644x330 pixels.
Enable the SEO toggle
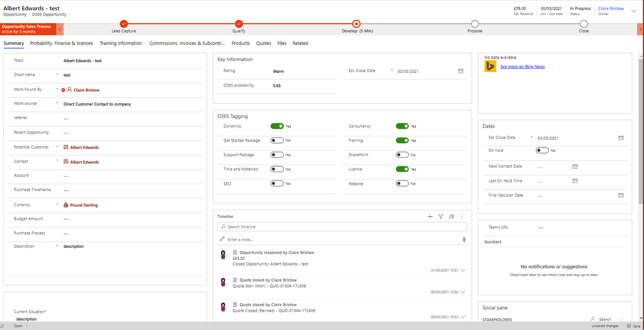(277, 184)
